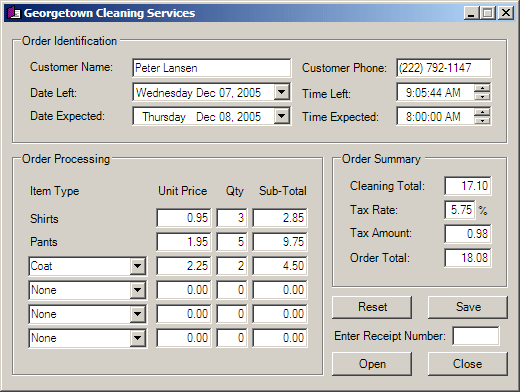The width and height of the screenshot is (520, 392).
Task: Close the window with the X button
Action: coord(506,13)
